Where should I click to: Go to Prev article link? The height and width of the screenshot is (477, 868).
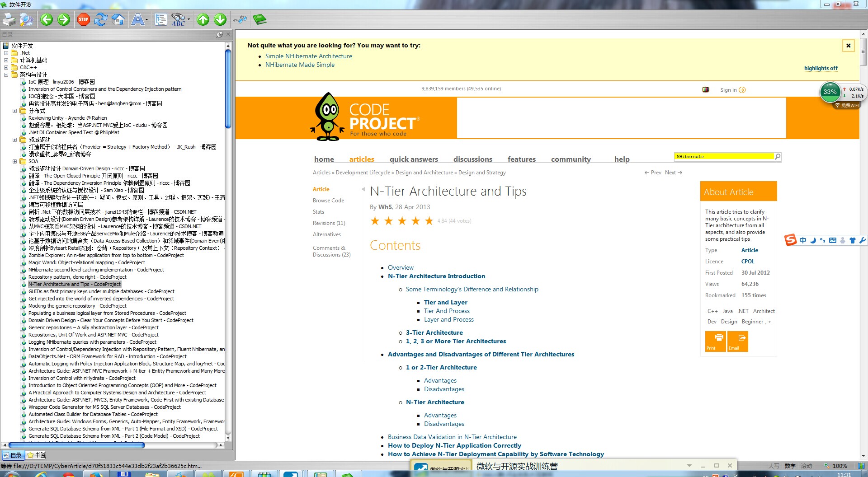tap(653, 173)
